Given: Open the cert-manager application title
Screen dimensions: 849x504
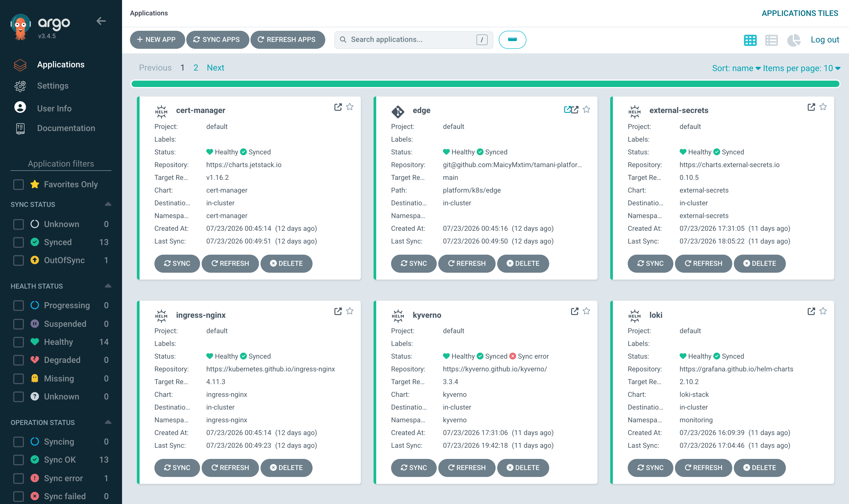Looking at the screenshot, I should (200, 110).
